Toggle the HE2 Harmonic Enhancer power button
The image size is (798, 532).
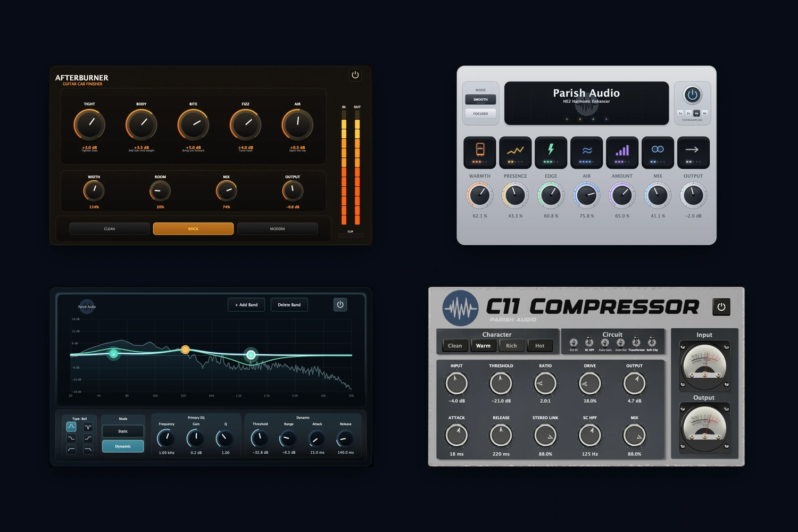[x=692, y=95]
